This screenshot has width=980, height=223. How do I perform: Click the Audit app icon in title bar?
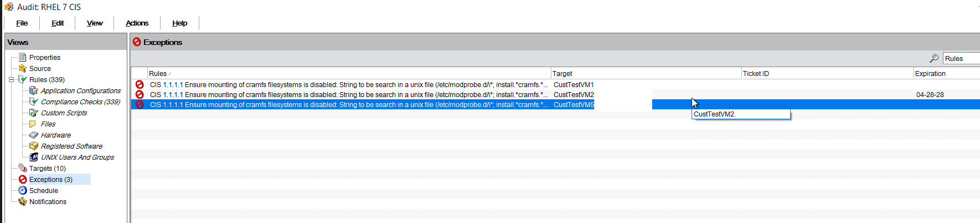8,7
